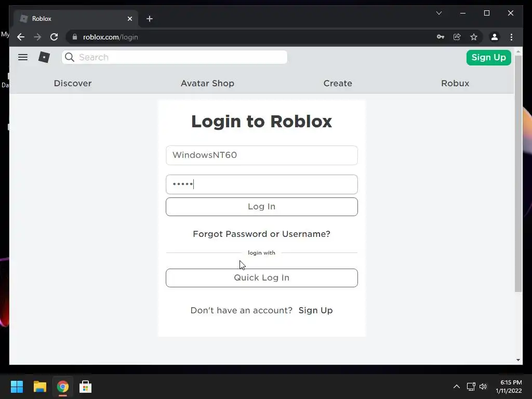The width and height of the screenshot is (532, 399).
Task: Open the saved passwords key icon
Action: pos(441,37)
